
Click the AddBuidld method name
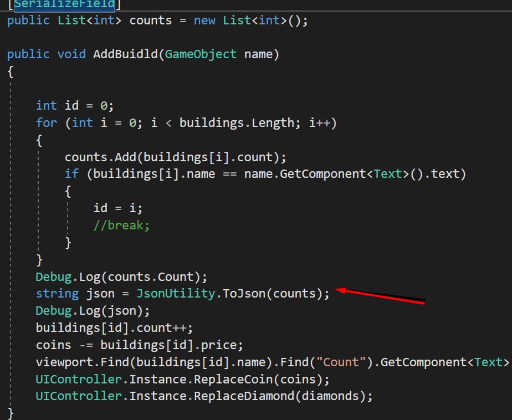[x=125, y=54]
